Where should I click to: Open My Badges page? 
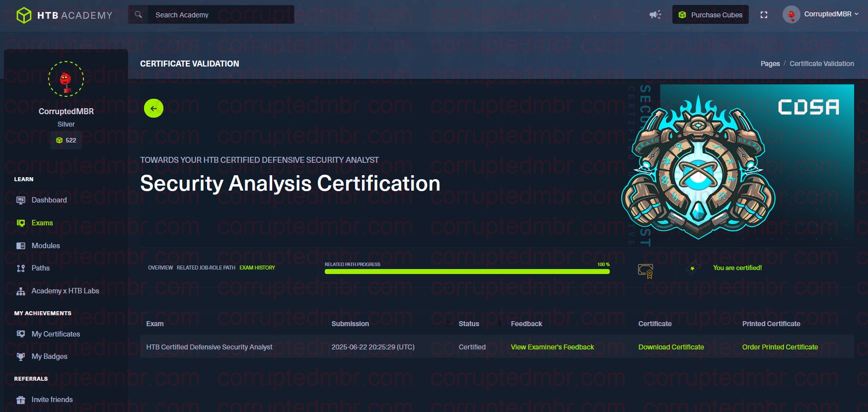coord(50,356)
